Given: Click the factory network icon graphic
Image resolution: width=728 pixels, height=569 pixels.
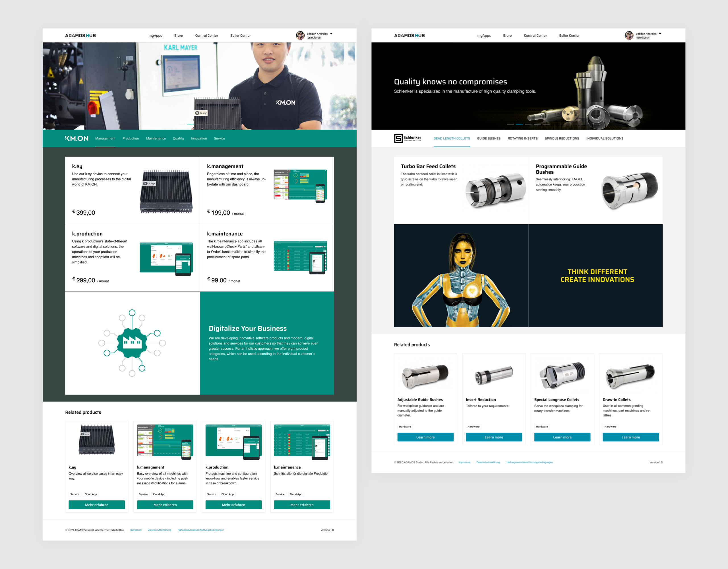Looking at the screenshot, I should [x=132, y=343].
